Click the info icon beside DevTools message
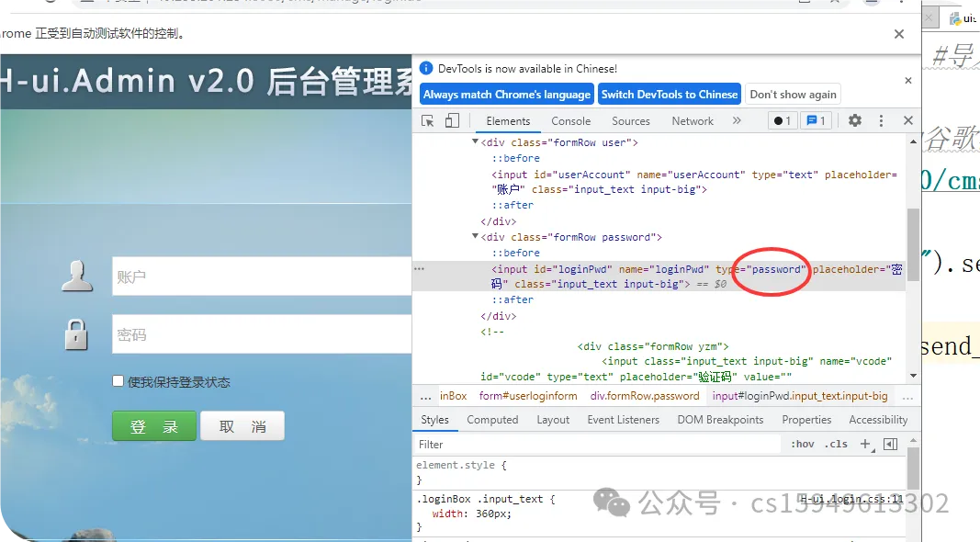 point(426,68)
